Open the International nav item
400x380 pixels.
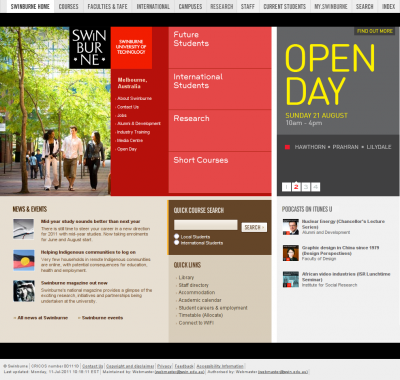coord(153,6)
